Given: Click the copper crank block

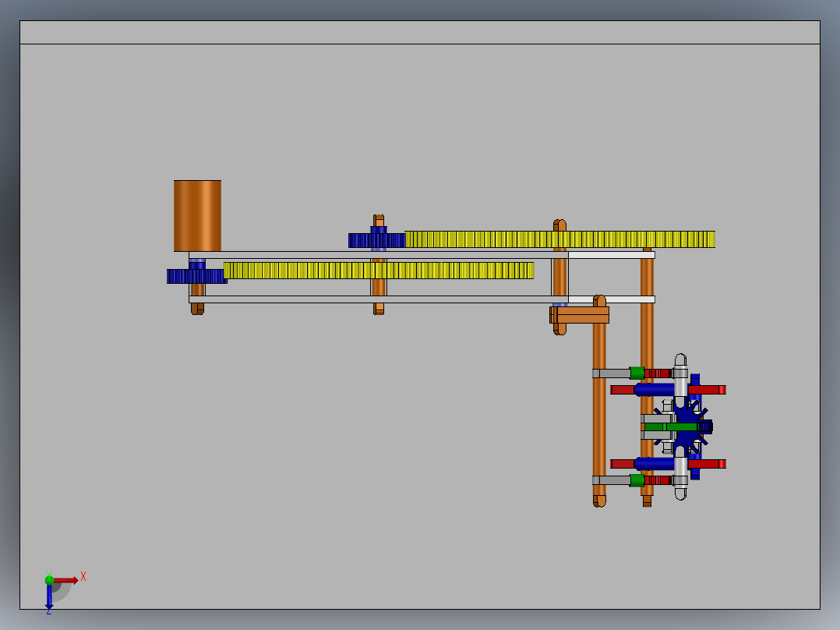Looking at the screenshot, I should [x=580, y=315].
